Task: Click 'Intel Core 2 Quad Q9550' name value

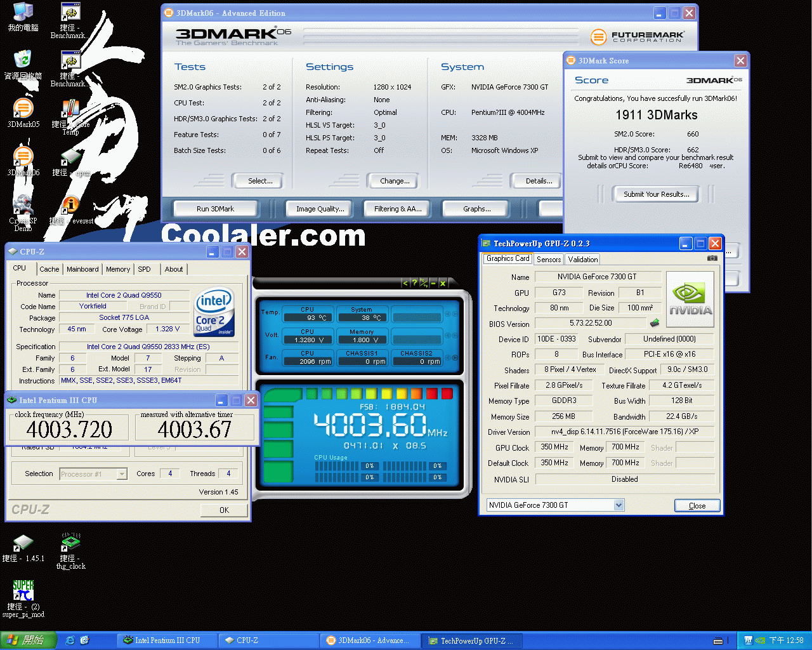Action: point(124,295)
